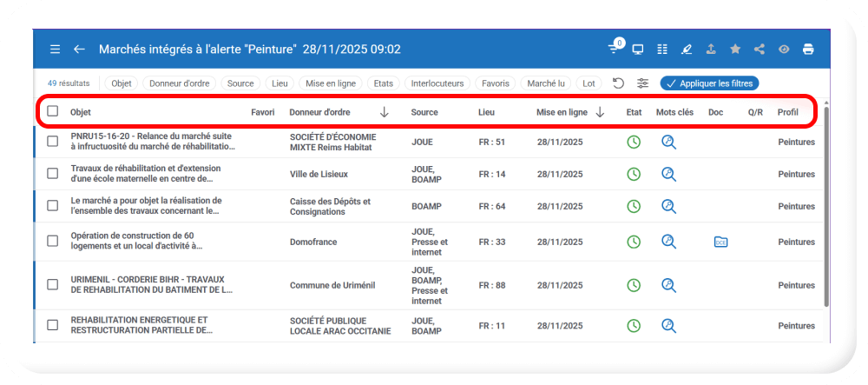Sort by Donneur d'ordre column arrow
The width and height of the screenshot is (868, 385).
click(x=385, y=112)
